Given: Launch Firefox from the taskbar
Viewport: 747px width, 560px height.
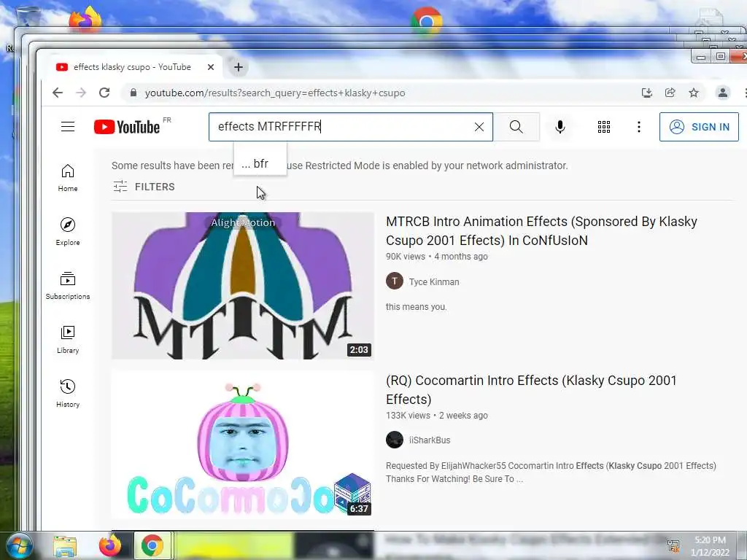Looking at the screenshot, I should pyautogui.click(x=110, y=545).
